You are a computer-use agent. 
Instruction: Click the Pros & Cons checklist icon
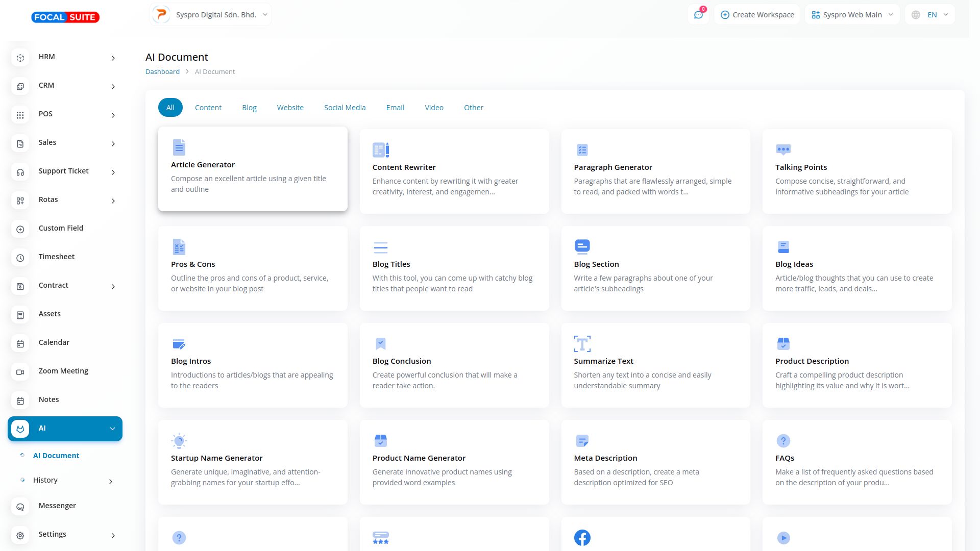tap(179, 247)
